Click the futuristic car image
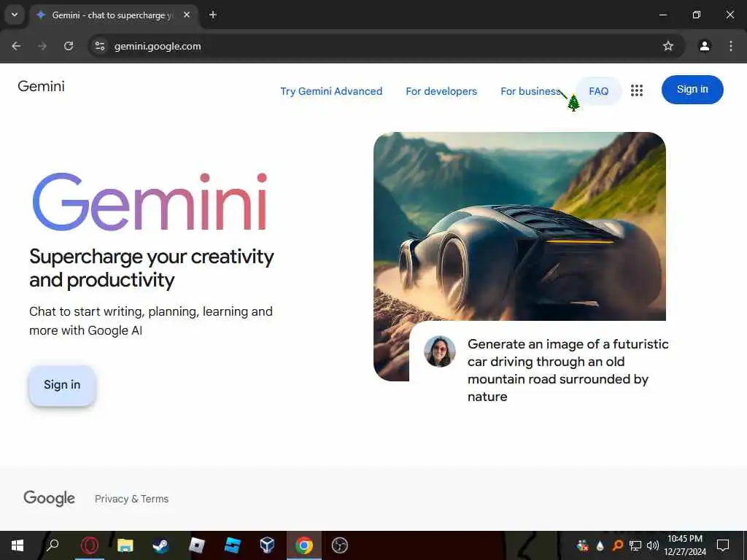The width and height of the screenshot is (747, 560). tap(519, 226)
